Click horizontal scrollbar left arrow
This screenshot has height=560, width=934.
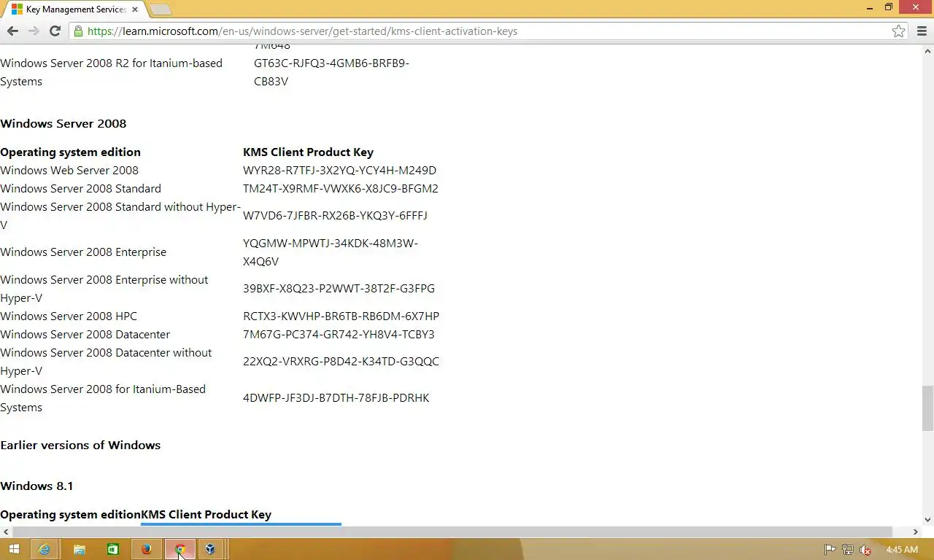(x=6, y=532)
